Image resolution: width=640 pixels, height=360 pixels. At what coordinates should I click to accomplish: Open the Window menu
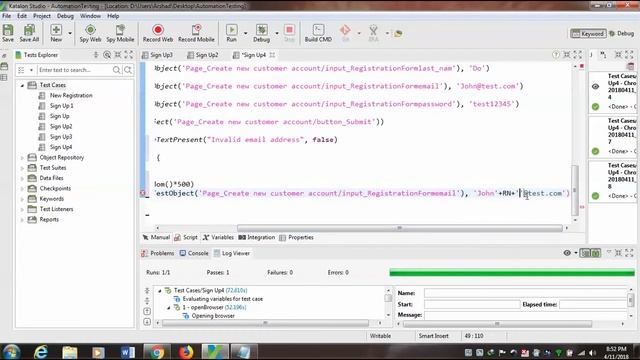(90, 16)
